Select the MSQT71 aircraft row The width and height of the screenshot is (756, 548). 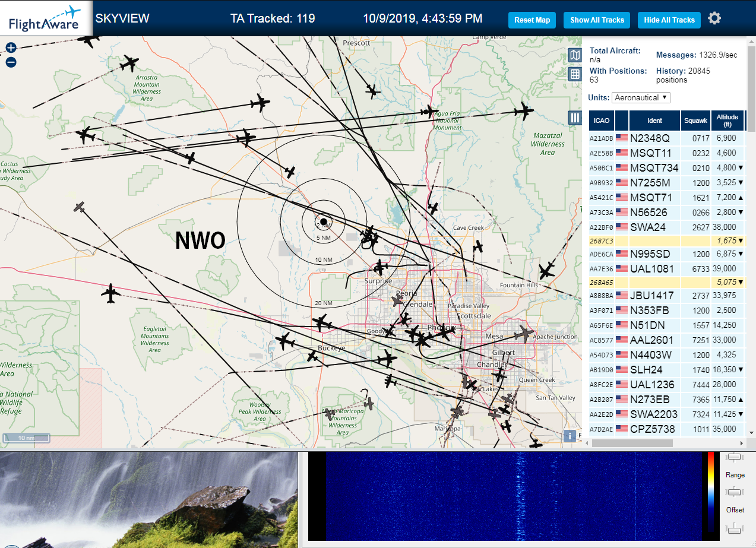pos(666,197)
